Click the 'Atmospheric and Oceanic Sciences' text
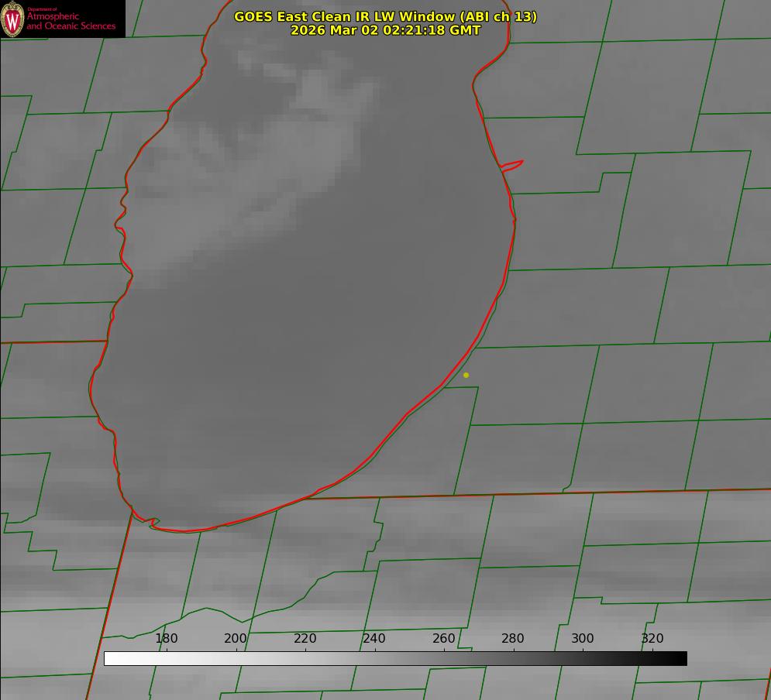Screen dimensions: 771x700 point(71,21)
